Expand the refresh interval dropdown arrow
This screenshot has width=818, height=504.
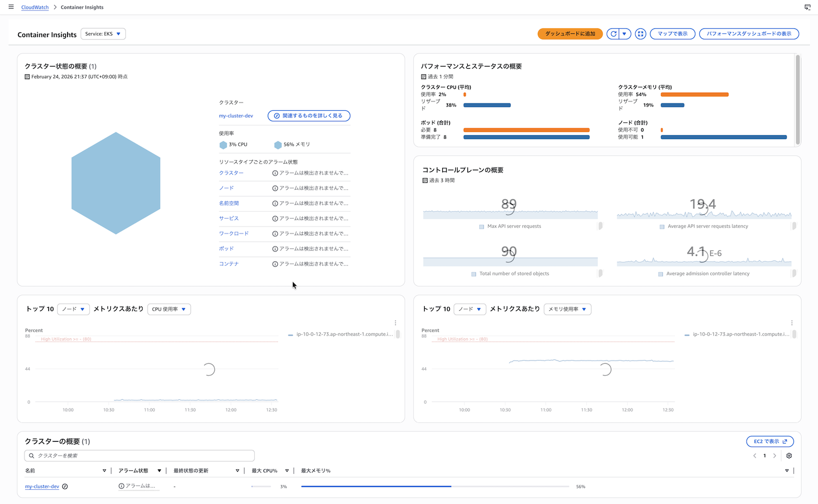625,34
